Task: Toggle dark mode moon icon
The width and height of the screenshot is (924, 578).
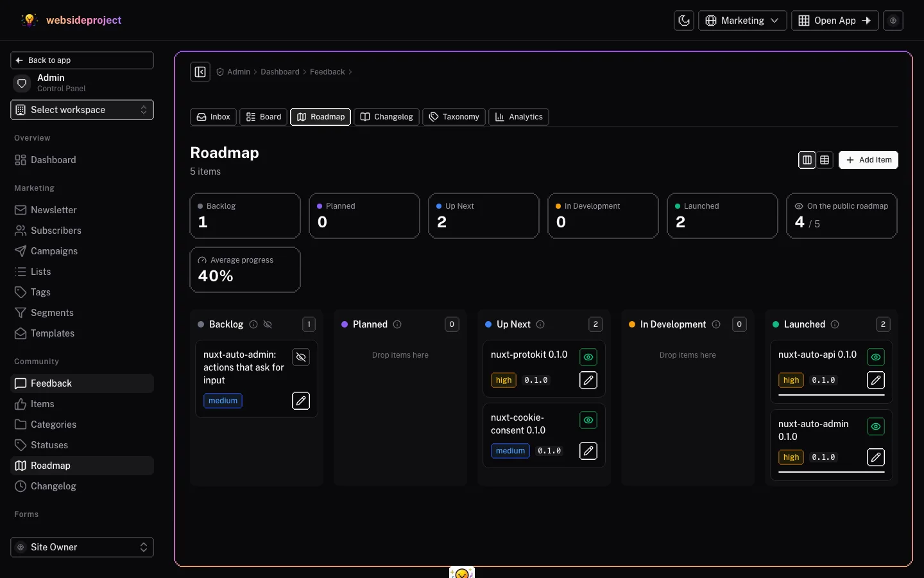Action: (x=684, y=21)
